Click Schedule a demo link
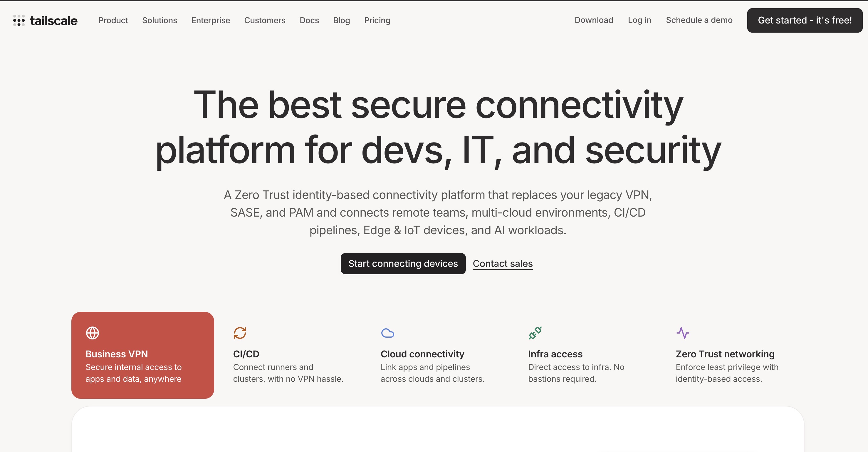This screenshot has height=452, width=868. pos(699,20)
